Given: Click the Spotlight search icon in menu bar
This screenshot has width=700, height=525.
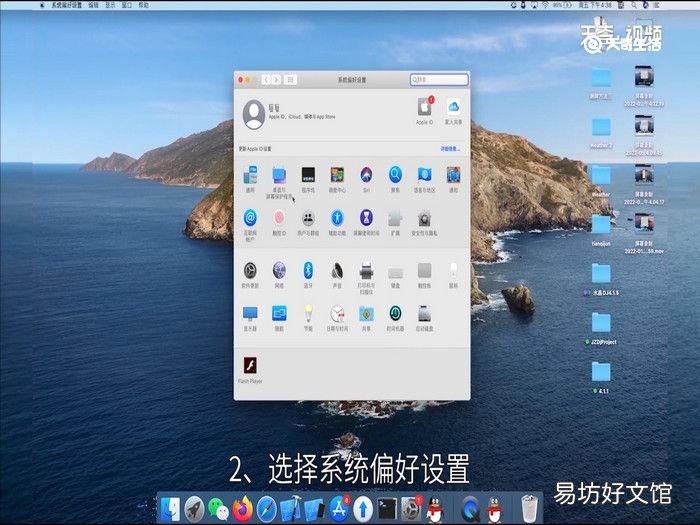Looking at the screenshot, I should tap(633, 5).
